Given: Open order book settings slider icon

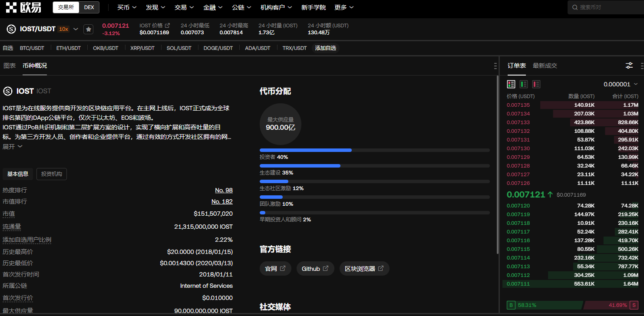Looking at the screenshot, I should coord(629,66).
